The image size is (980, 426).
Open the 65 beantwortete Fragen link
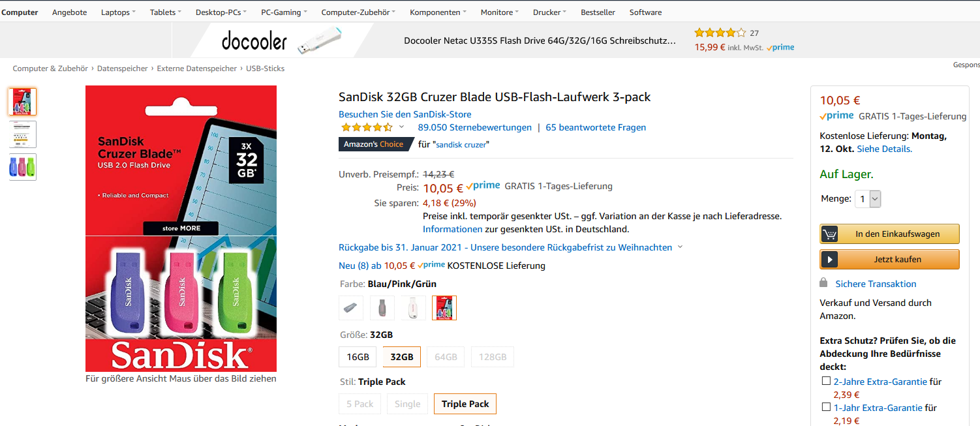point(596,127)
